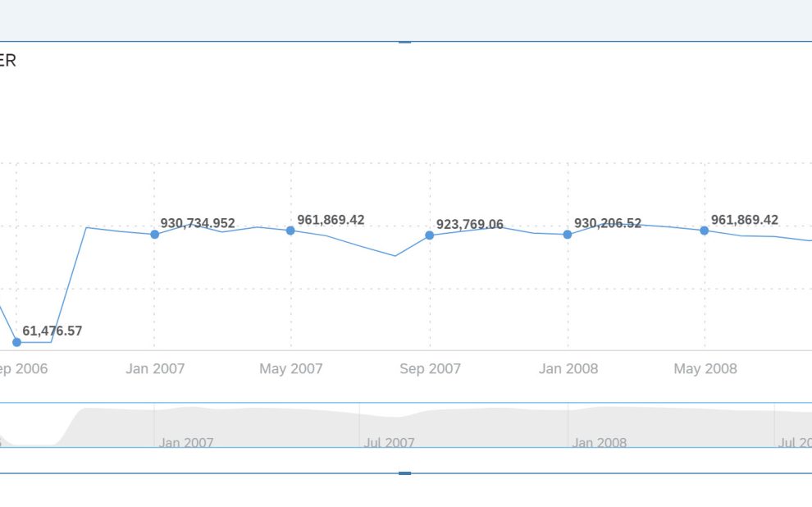Click the bottom panel splitter handle
812x507 pixels.
(404, 473)
